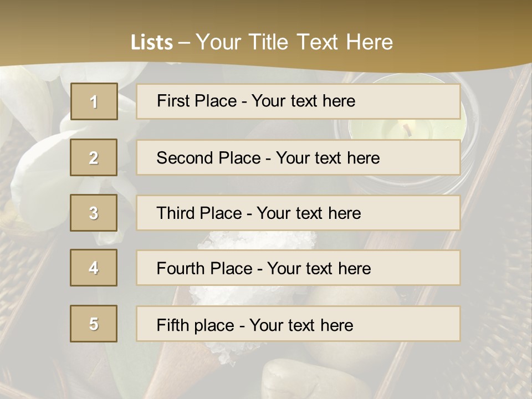Click the number 1 box

94,101
